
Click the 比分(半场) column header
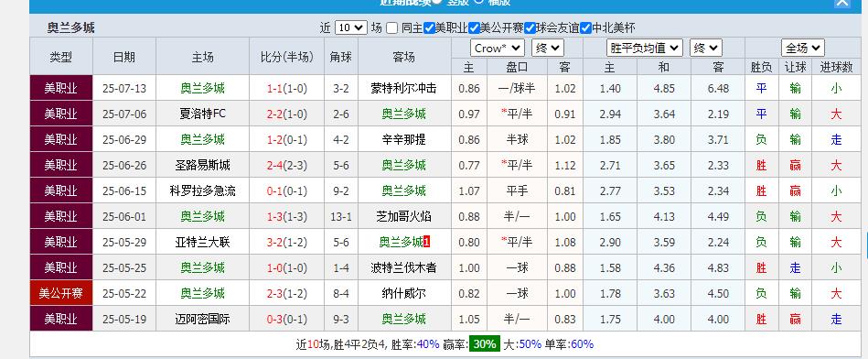(x=287, y=57)
